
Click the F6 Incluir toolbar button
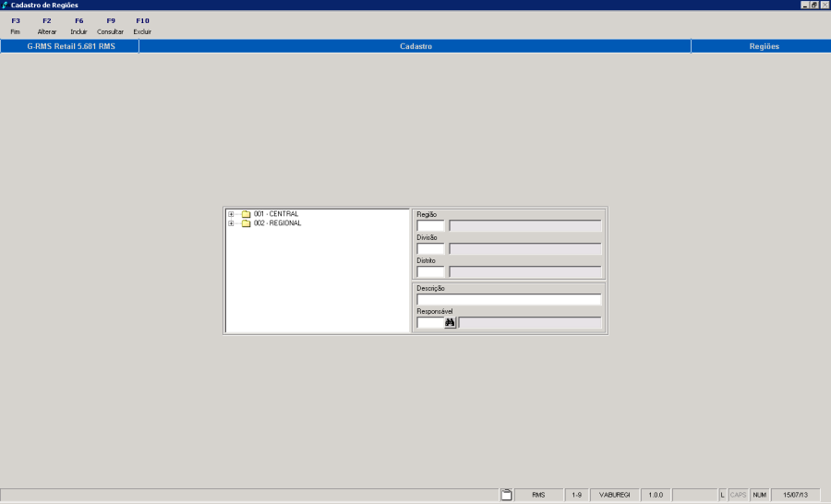tap(78, 26)
